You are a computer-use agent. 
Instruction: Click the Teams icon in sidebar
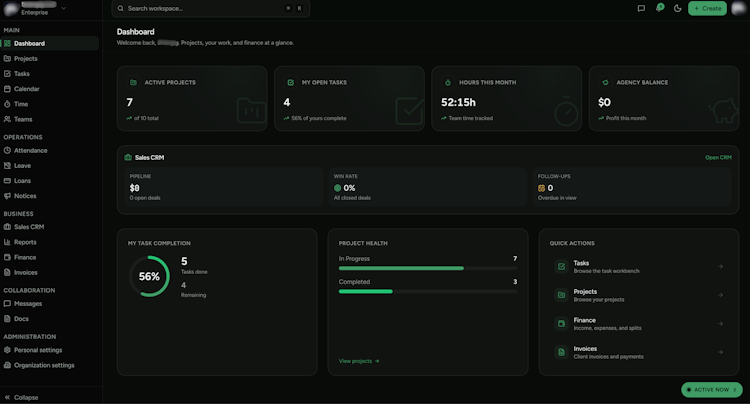(7, 119)
